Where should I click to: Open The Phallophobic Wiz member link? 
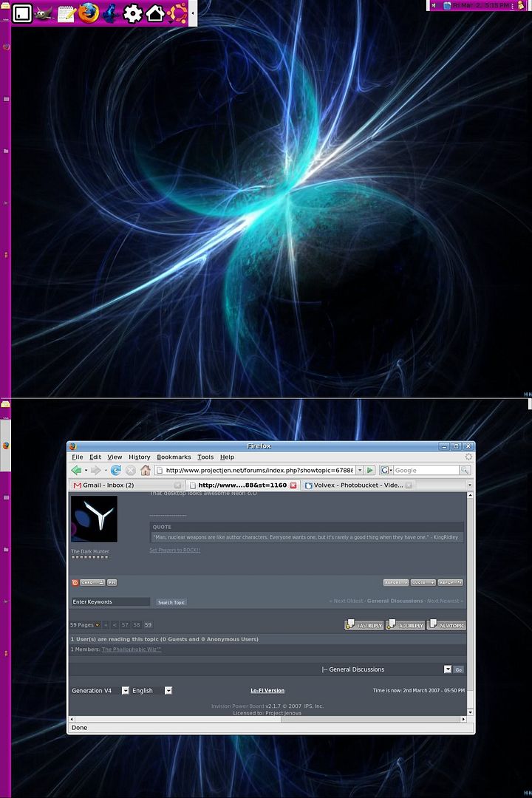click(x=132, y=649)
